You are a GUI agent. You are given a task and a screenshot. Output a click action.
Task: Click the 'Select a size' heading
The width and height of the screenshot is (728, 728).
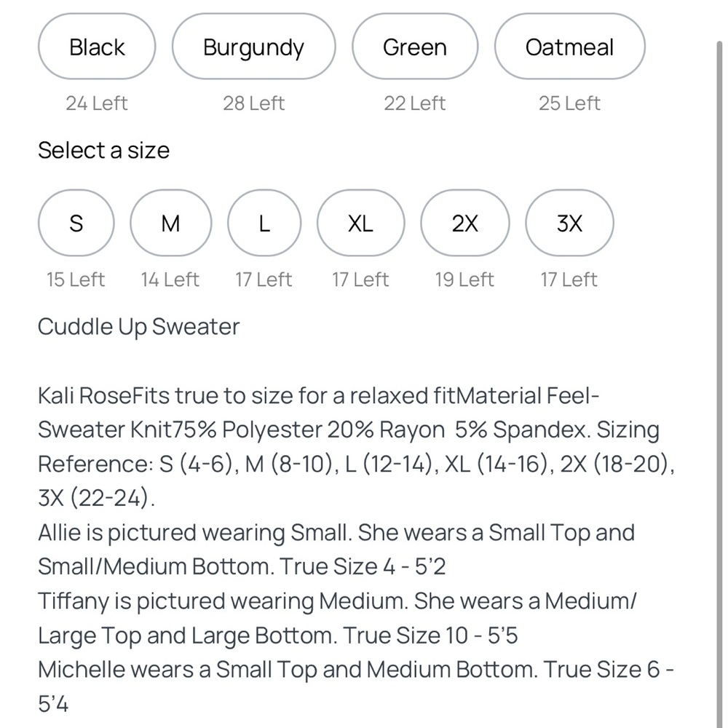click(103, 151)
